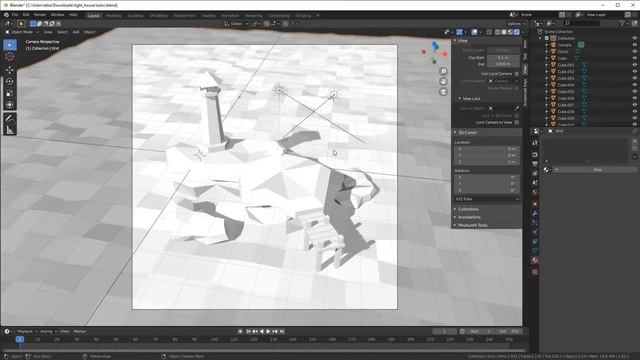Open the Output properties tab icon
The height and width of the screenshot is (360, 640).
(535, 164)
